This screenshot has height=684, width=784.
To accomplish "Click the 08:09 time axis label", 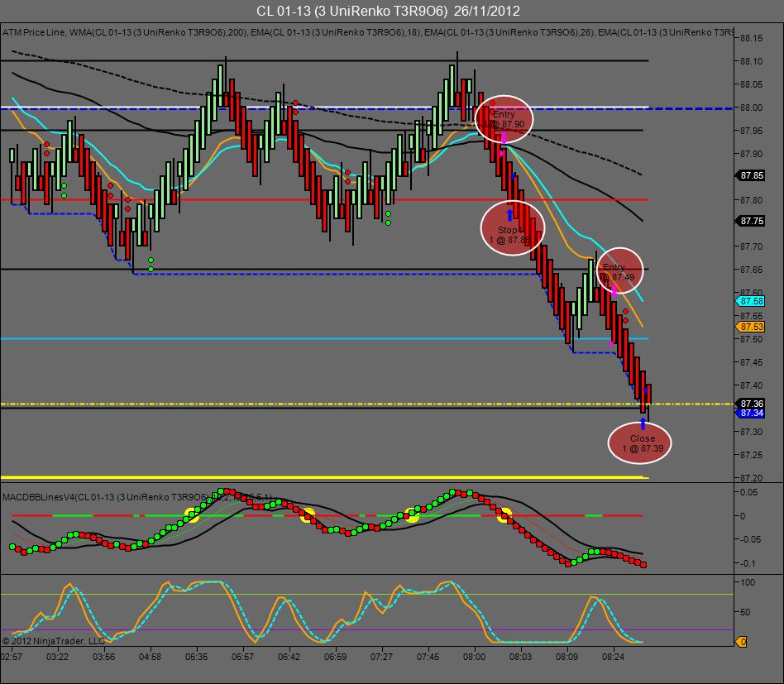I will pos(566,657).
